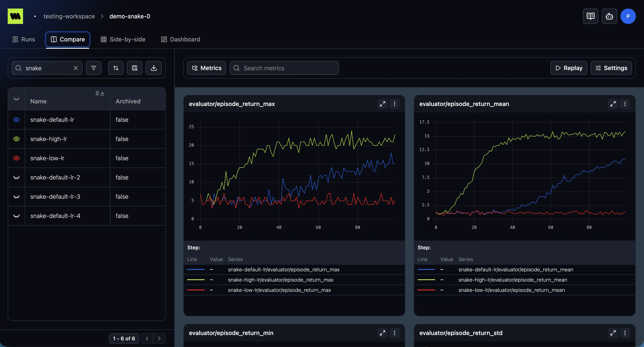Open the run filter options
644x347 pixels.
(x=93, y=68)
